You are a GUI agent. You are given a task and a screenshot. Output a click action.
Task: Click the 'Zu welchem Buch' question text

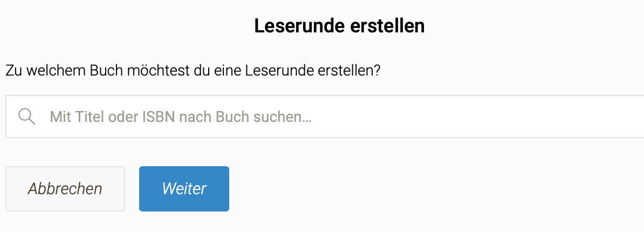click(193, 71)
